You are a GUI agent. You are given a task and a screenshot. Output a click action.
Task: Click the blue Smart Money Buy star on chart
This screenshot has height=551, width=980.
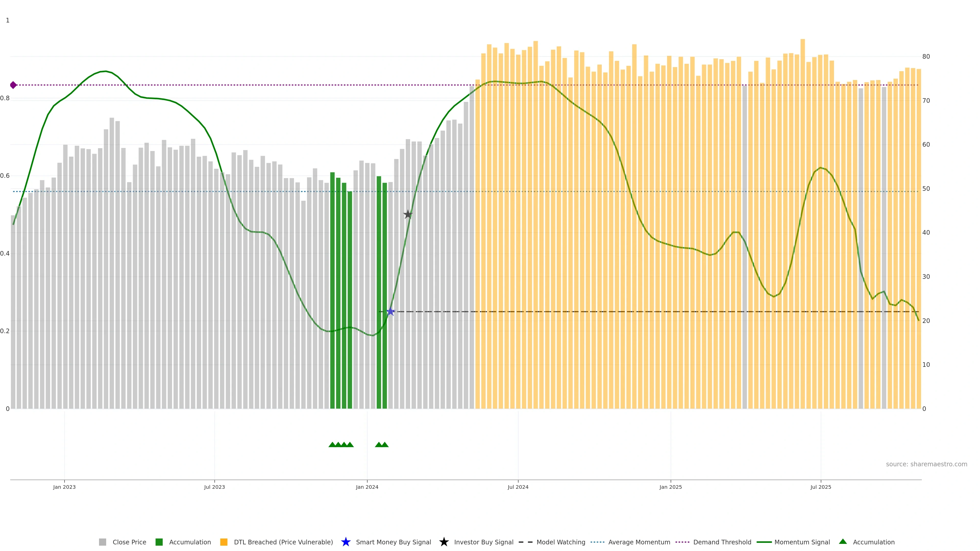[x=390, y=311]
